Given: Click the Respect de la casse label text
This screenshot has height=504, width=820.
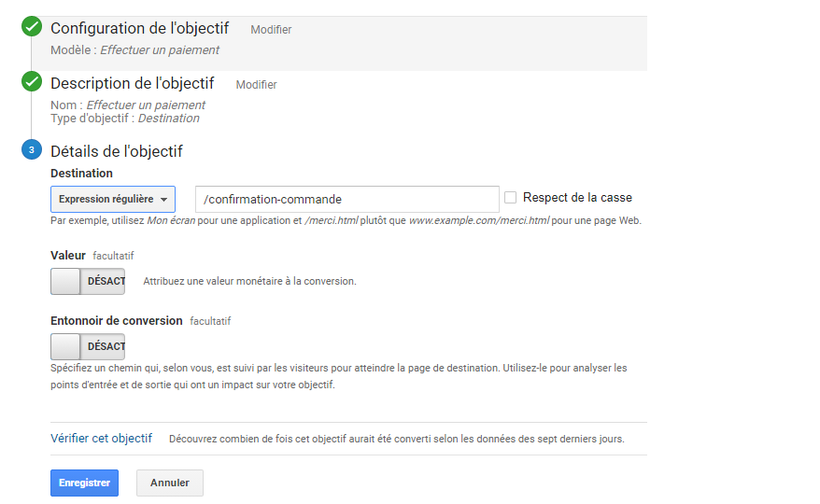Looking at the screenshot, I should coord(577,198).
